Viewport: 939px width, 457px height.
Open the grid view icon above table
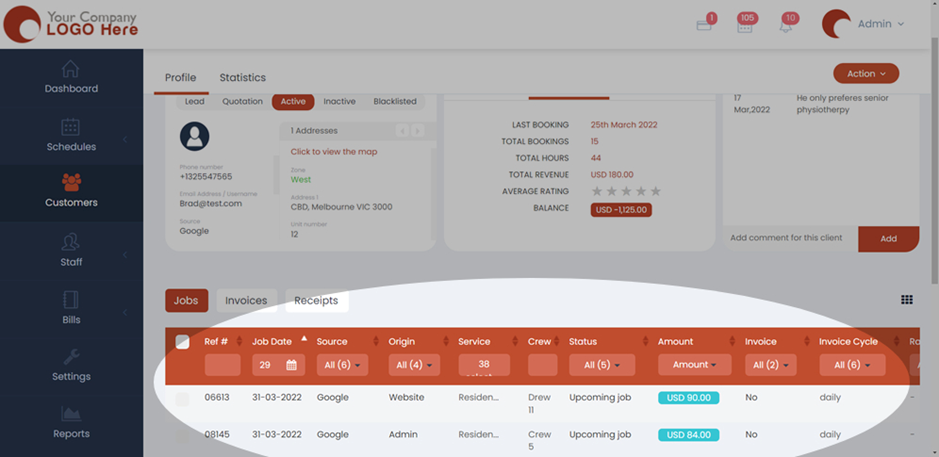pos(907,300)
